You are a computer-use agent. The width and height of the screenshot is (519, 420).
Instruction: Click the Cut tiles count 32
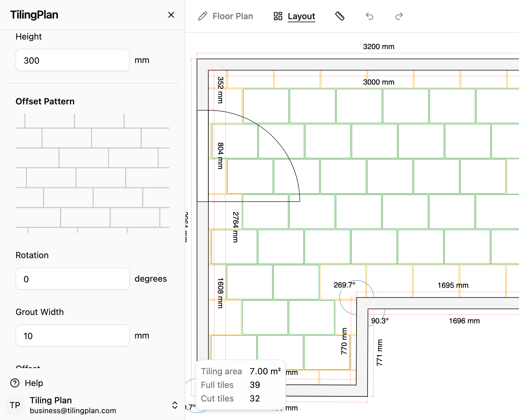tap(255, 398)
